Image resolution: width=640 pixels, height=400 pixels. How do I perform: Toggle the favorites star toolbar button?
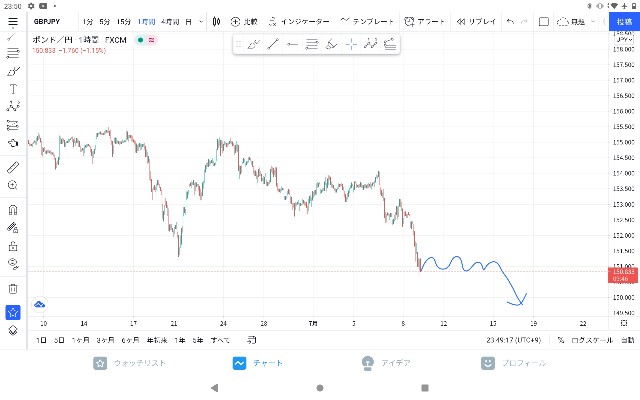tap(13, 313)
